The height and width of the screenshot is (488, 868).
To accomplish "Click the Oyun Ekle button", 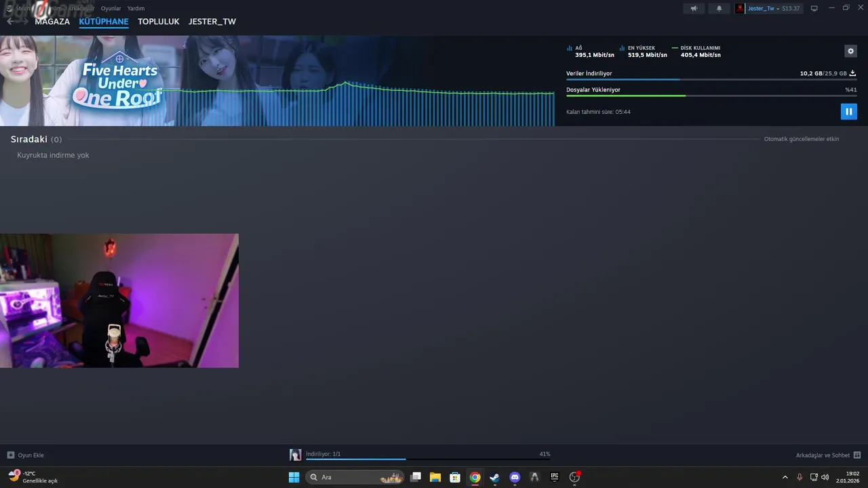I will 25,455.
